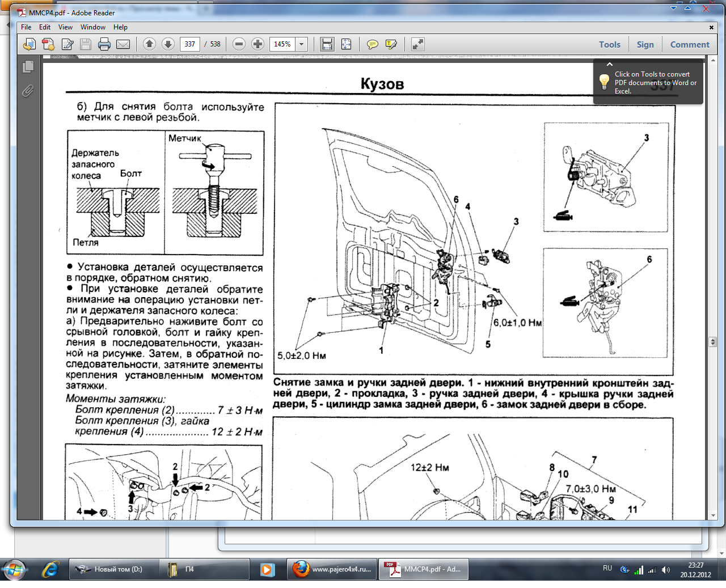
Task: Open the Comment pane
Action: pyautogui.click(x=689, y=45)
